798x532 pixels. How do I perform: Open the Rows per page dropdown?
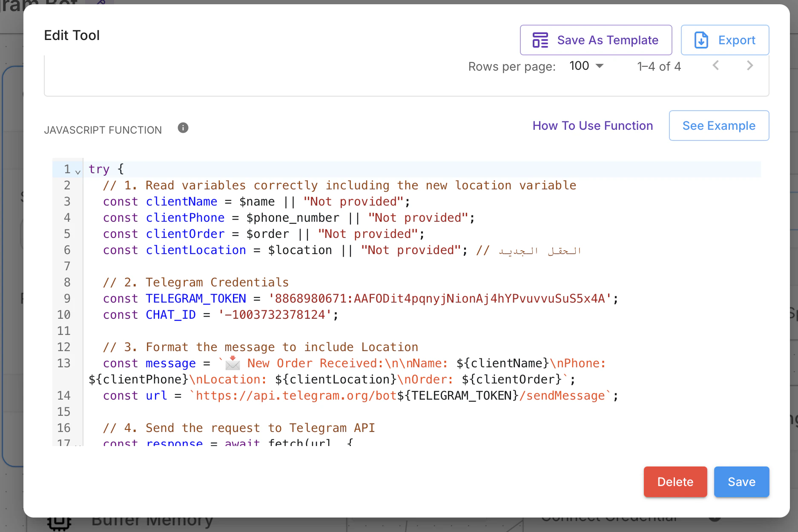pyautogui.click(x=586, y=66)
